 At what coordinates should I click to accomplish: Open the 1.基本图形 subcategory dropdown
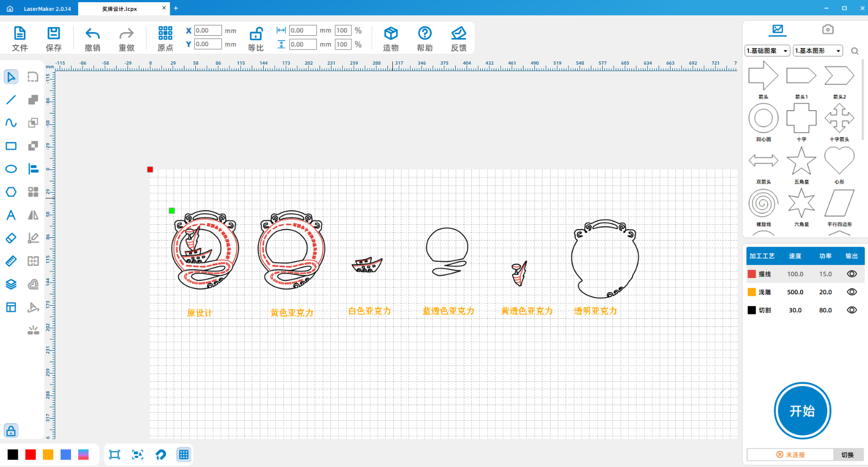[818, 51]
